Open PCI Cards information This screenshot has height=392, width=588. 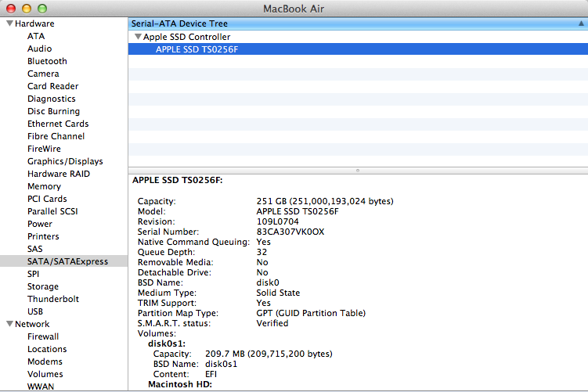47,199
